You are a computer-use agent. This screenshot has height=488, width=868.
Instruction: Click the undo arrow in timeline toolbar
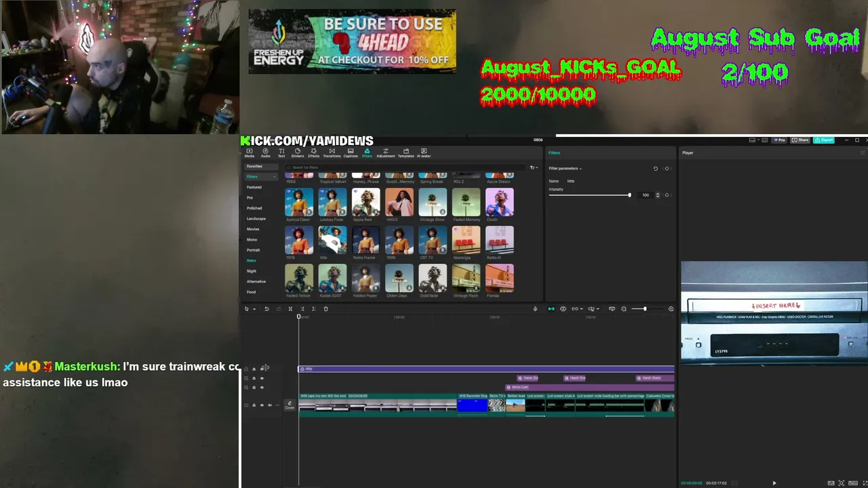coord(267,309)
